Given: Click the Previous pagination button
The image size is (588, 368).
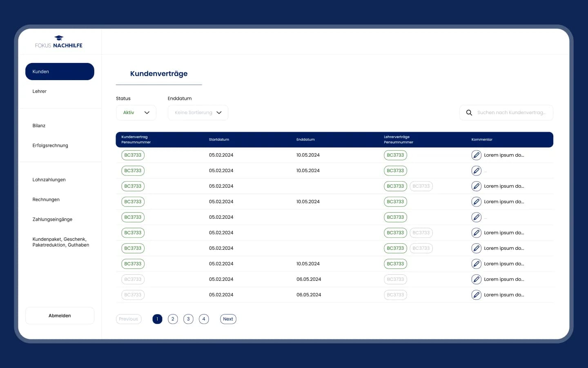Looking at the screenshot, I should click(x=129, y=319).
